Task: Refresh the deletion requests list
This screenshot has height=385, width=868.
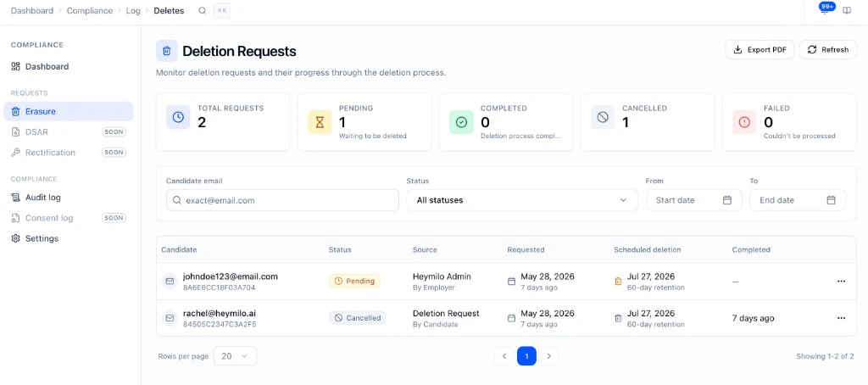Action: 828,49
